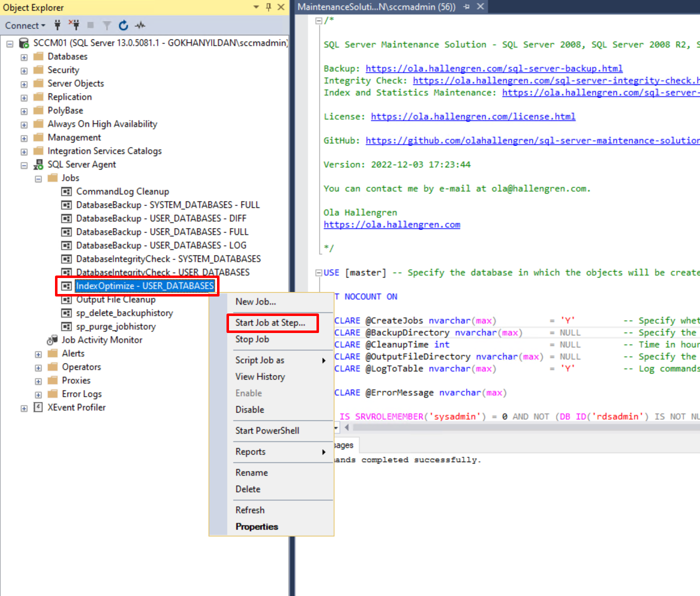The height and width of the screenshot is (596, 700).
Task: Close the Object Explorer panel
Action: (281, 7)
